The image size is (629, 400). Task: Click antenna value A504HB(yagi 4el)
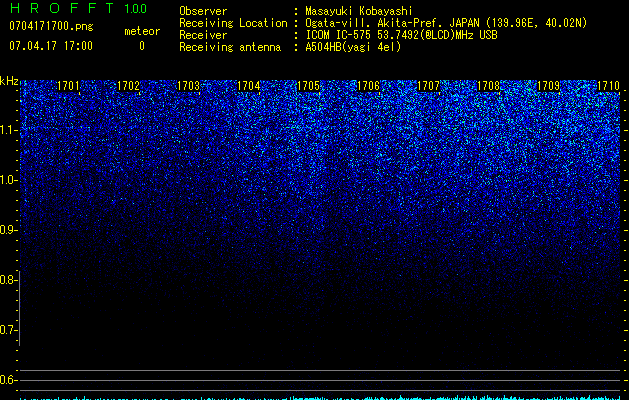pos(353,47)
